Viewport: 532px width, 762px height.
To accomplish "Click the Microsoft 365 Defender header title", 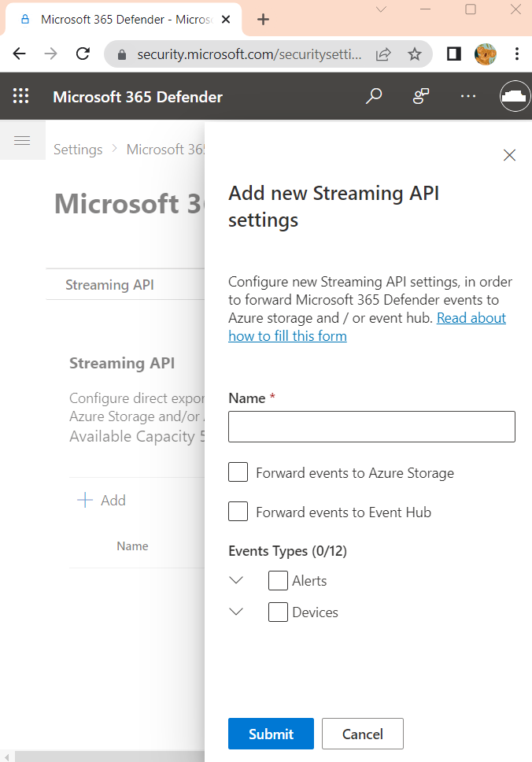I will point(138,97).
